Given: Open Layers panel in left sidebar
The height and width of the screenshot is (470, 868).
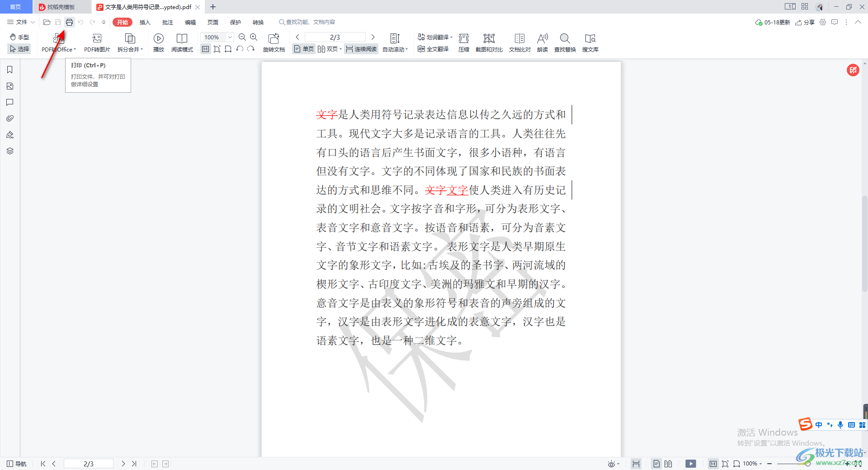Looking at the screenshot, I should click(x=10, y=151).
